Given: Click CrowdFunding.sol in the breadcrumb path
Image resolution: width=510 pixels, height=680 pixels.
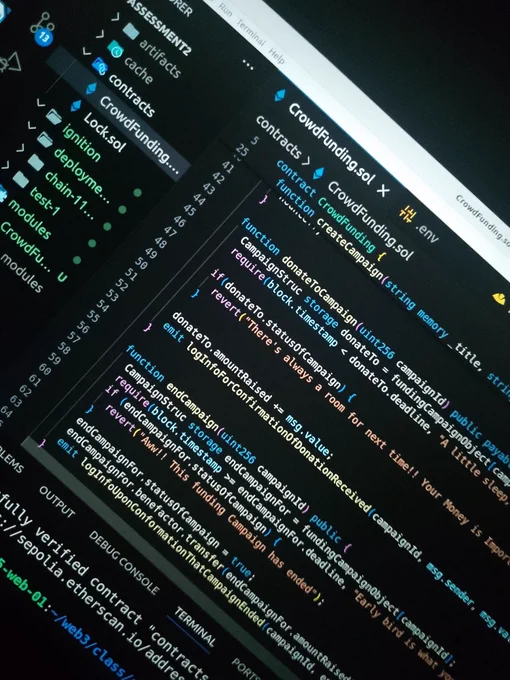Looking at the screenshot, I should tap(370, 220).
